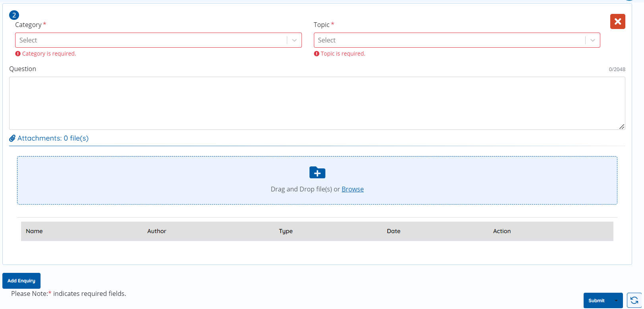The image size is (644, 309).
Task: Click the 'Topic is required.' error message
Action: pos(340,54)
